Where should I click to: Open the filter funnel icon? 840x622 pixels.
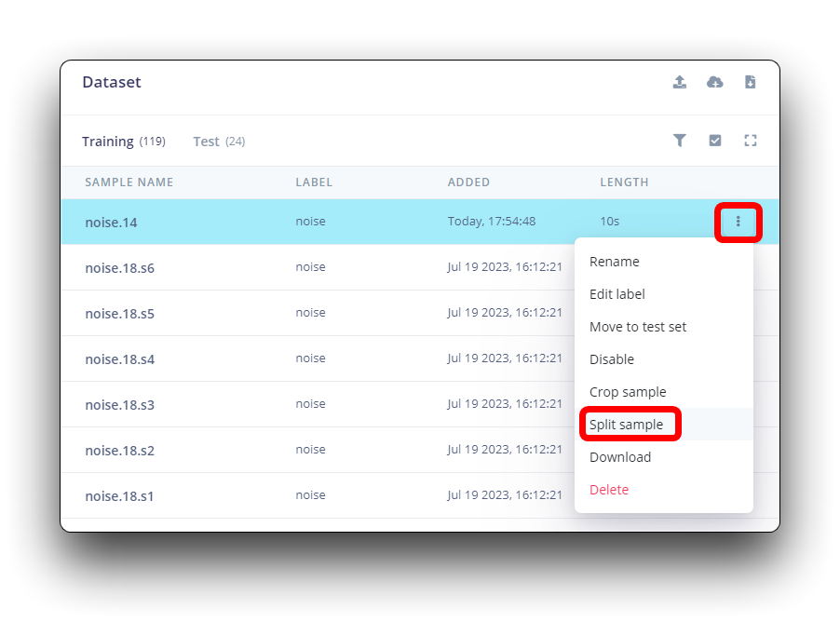(679, 141)
